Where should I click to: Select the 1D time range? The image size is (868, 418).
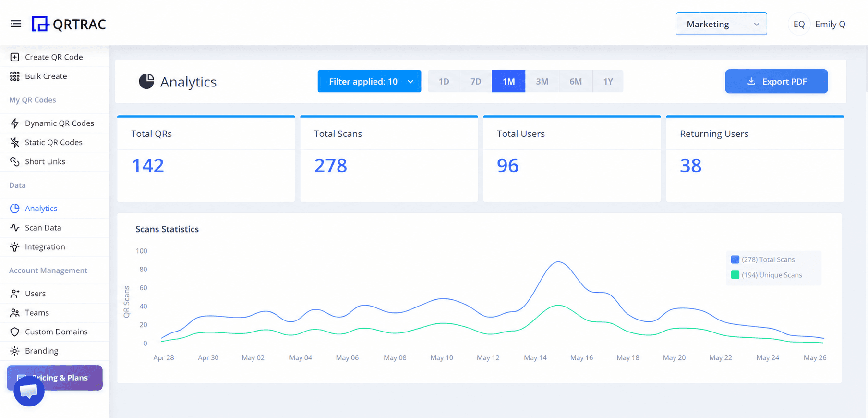tap(444, 81)
